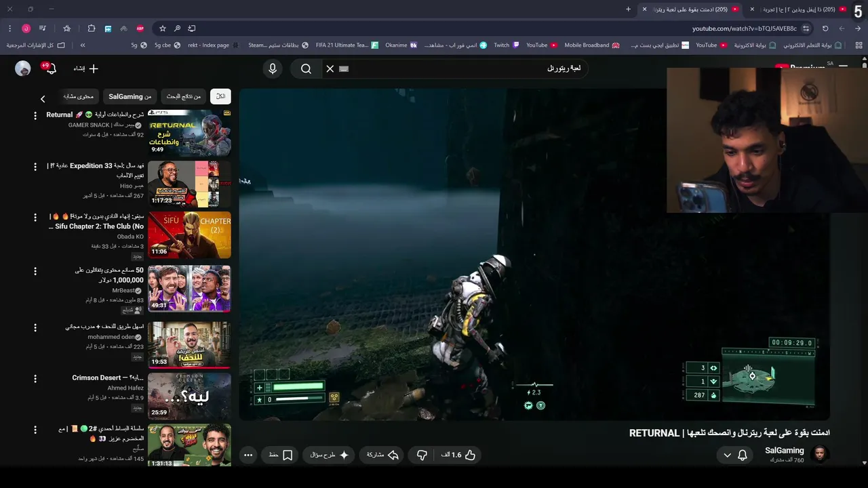Open the Crimson Desert video thumbnail
868x488 pixels.
point(189,395)
